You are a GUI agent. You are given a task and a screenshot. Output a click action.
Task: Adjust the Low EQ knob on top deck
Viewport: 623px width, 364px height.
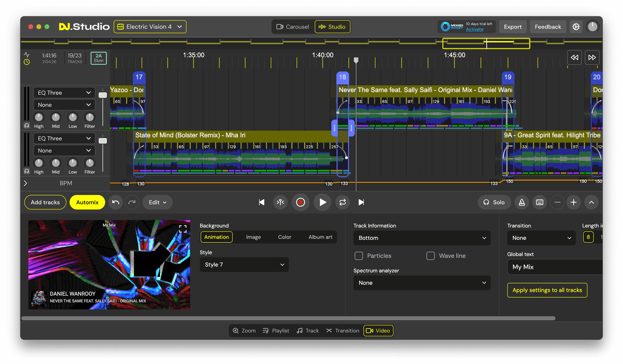click(72, 118)
